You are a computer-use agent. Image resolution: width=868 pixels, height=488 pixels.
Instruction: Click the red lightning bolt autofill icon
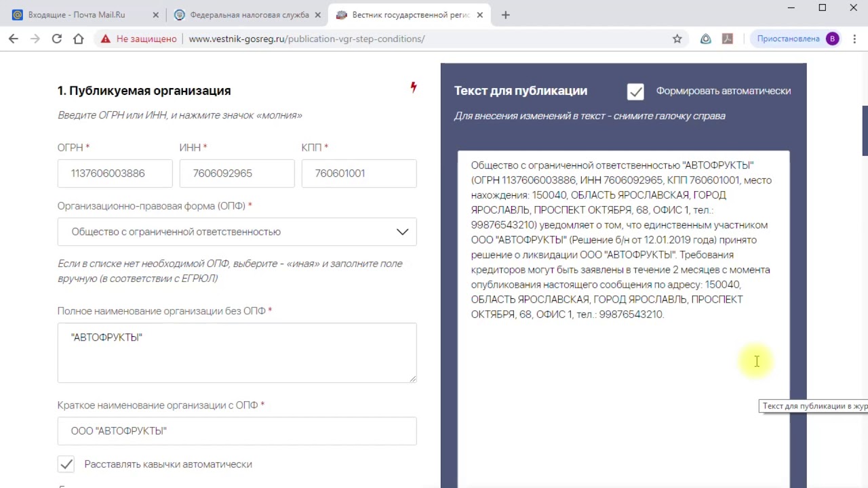(414, 87)
